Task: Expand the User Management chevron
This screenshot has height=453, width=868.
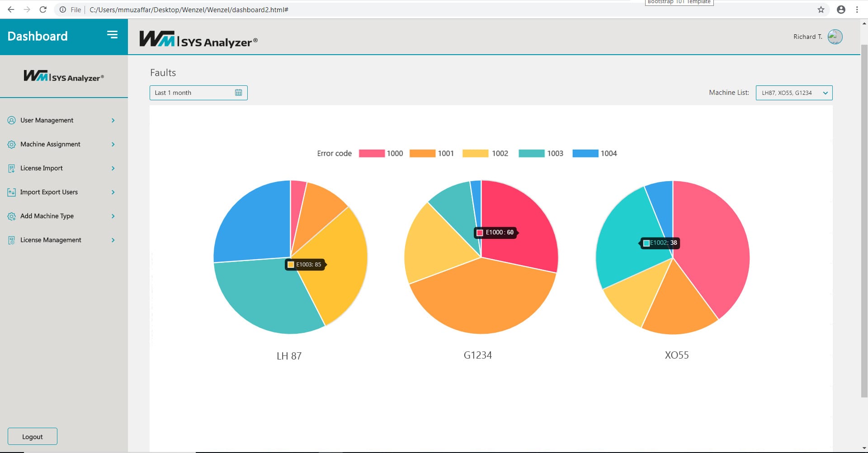Action: point(113,121)
